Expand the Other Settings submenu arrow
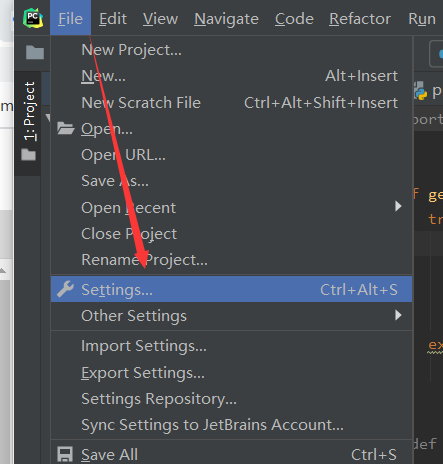Image resolution: width=443 pixels, height=464 pixels. 398,315
